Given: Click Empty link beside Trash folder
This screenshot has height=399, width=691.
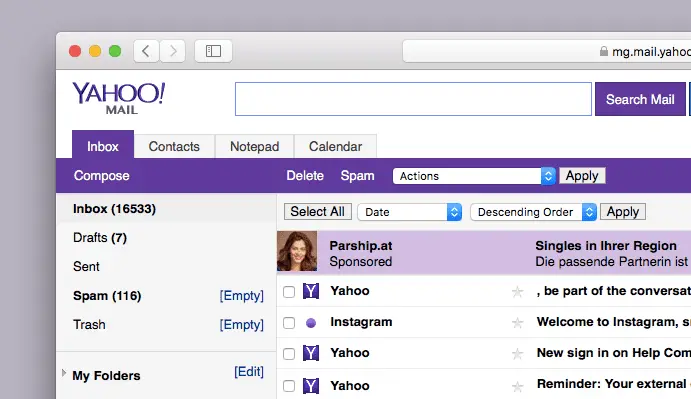Looking at the screenshot, I should tap(241, 324).
